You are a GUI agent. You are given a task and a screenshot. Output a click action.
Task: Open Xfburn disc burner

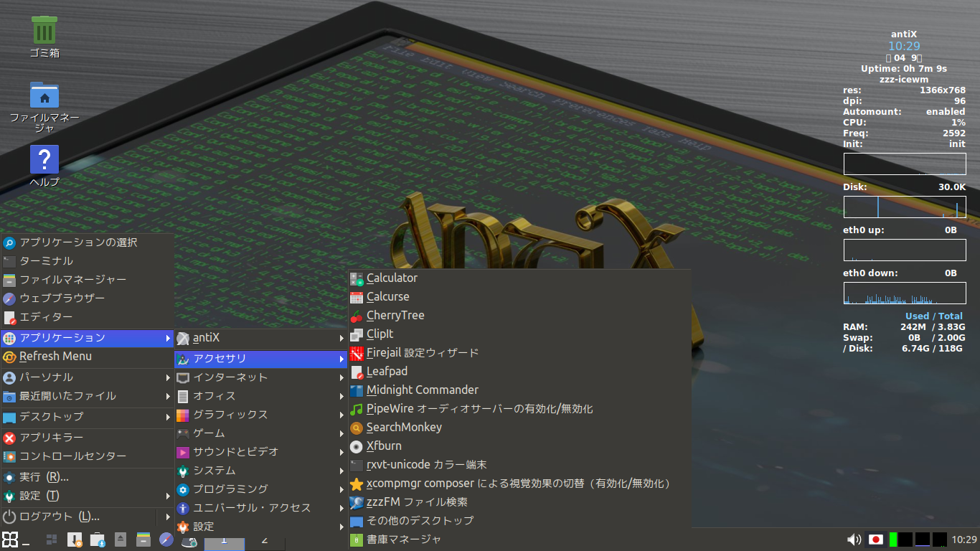coord(519,446)
